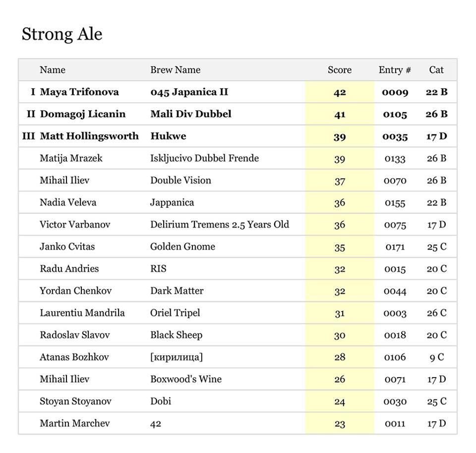The image size is (476, 453).
Task: Click the Name column header
Action: point(53,70)
